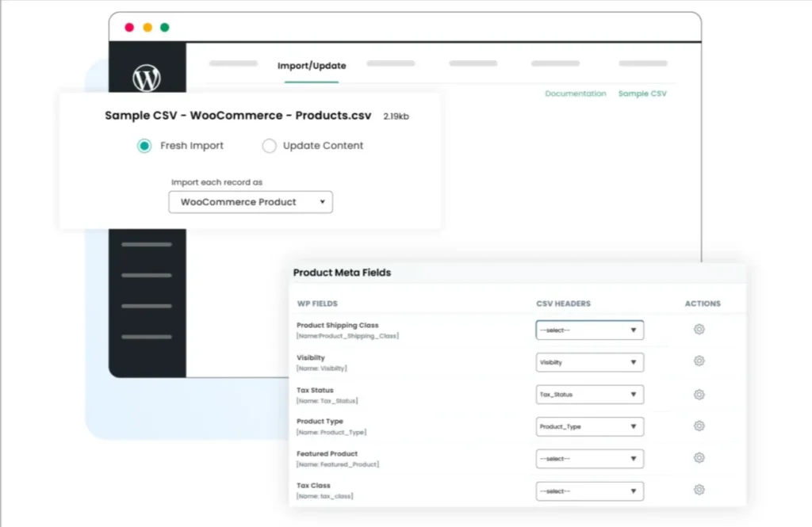Open the Visibility CSV header dropdown
This screenshot has height=527, width=812.
589,361
